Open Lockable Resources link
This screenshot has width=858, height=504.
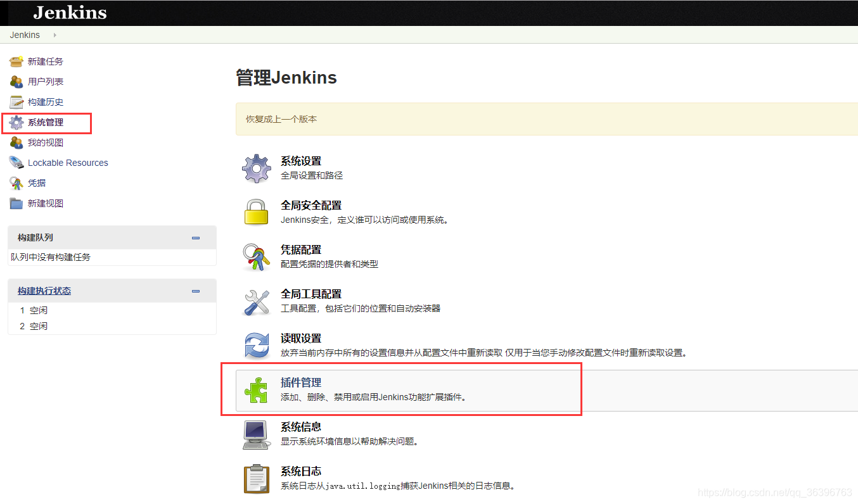68,163
